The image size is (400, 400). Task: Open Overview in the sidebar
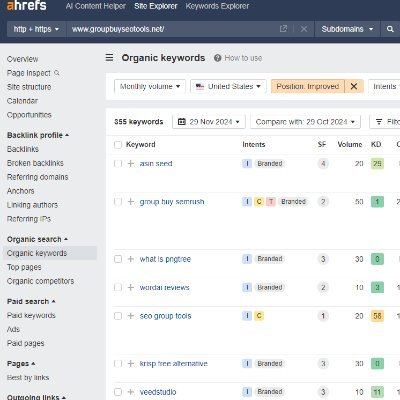pyautogui.click(x=23, y=59)
